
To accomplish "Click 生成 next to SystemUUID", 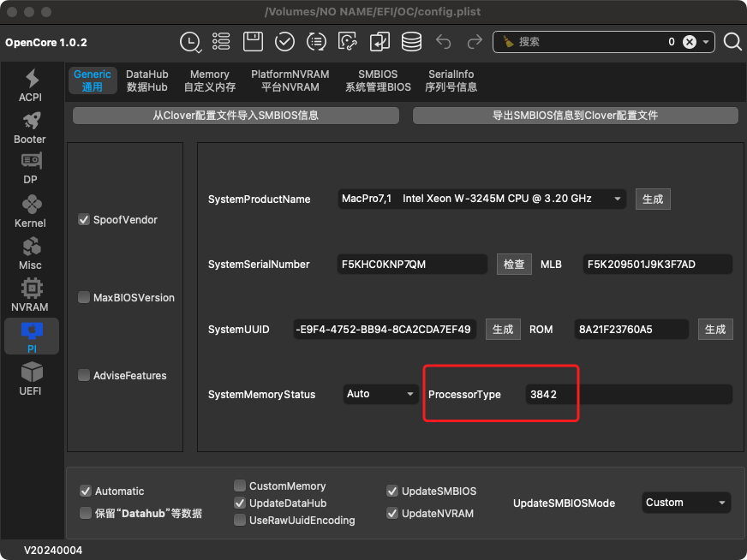I will click(x=503, y=330).
